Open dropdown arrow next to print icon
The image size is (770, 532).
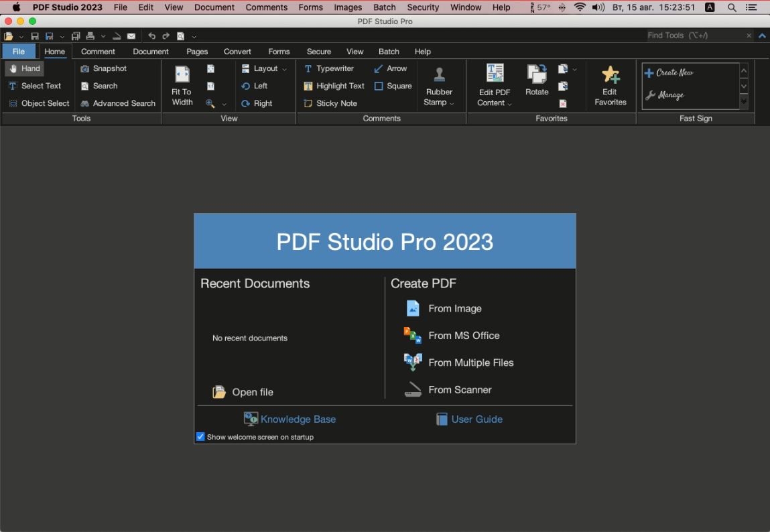[103, 36]
